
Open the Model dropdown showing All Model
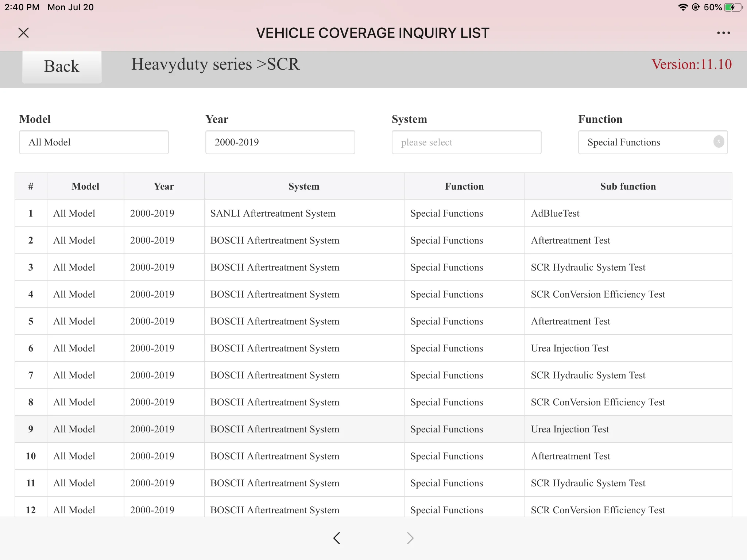94,142
